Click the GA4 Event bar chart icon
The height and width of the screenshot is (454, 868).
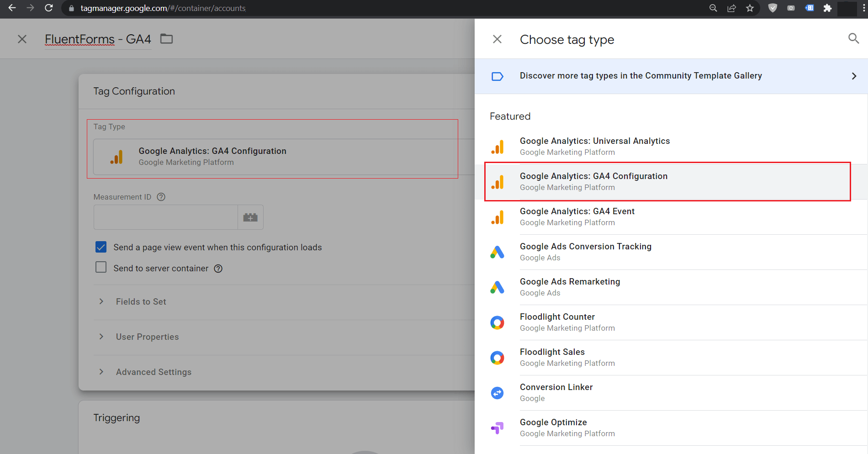pos(497,217)
